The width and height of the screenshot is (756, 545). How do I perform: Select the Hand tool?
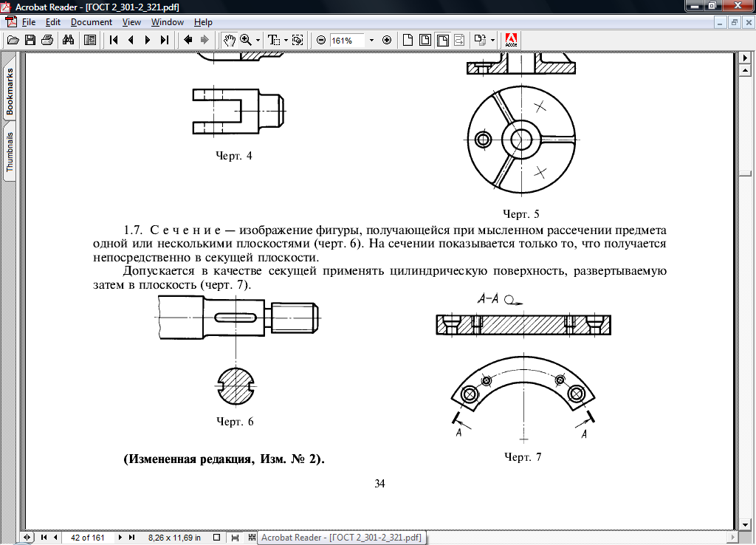coord(229,40)
